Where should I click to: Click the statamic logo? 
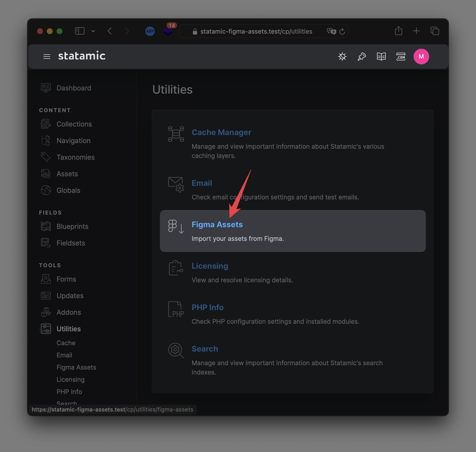(82, 56)
